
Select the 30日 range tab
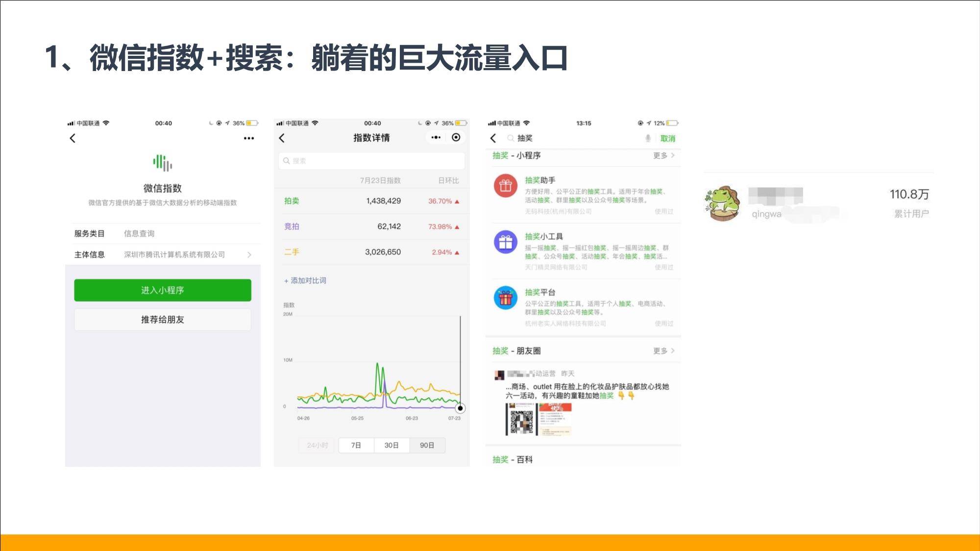click(x=392, y=445)
